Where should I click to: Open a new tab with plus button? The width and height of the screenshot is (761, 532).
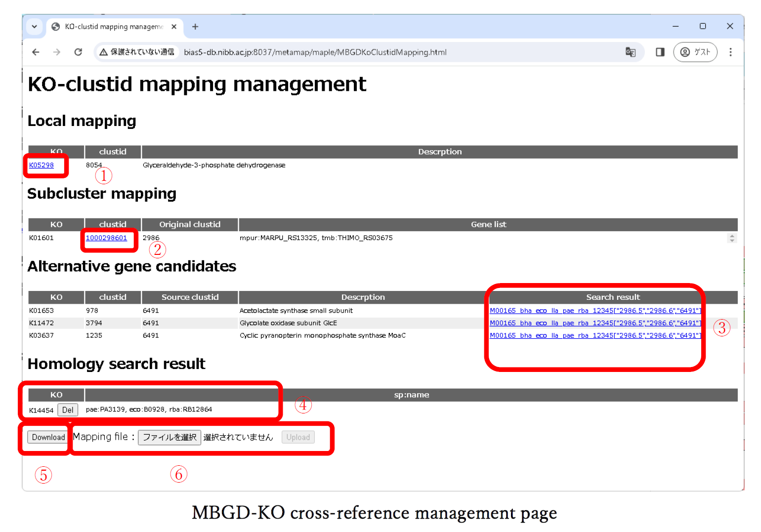pyautogui.click(x=195, y=27)
